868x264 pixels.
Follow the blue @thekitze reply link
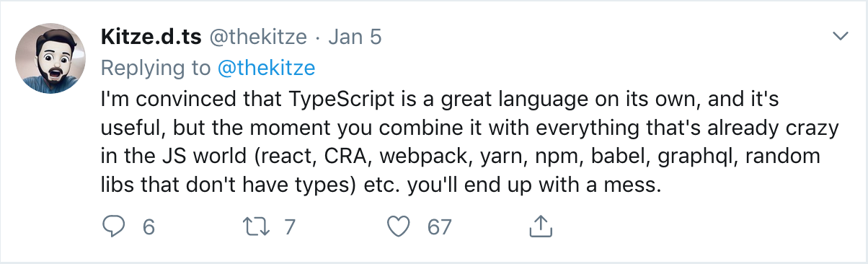(266, 68)
